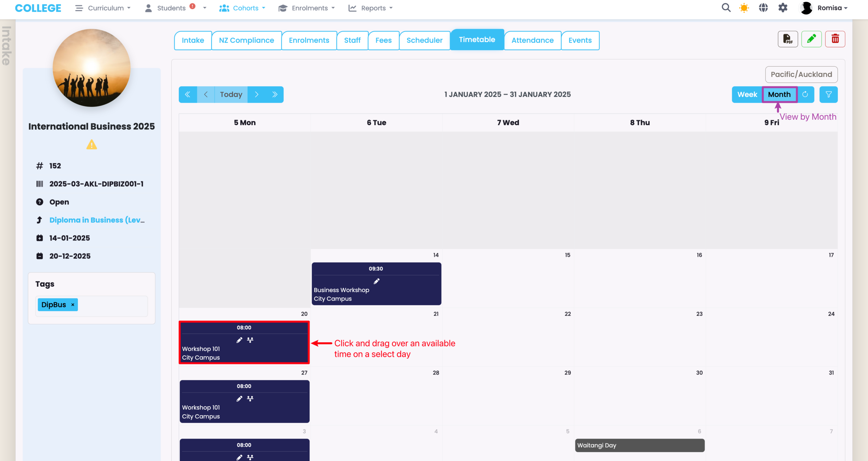Click the green pencil edit icon
Screen dimensions: 868x461
tap(811, 39)
